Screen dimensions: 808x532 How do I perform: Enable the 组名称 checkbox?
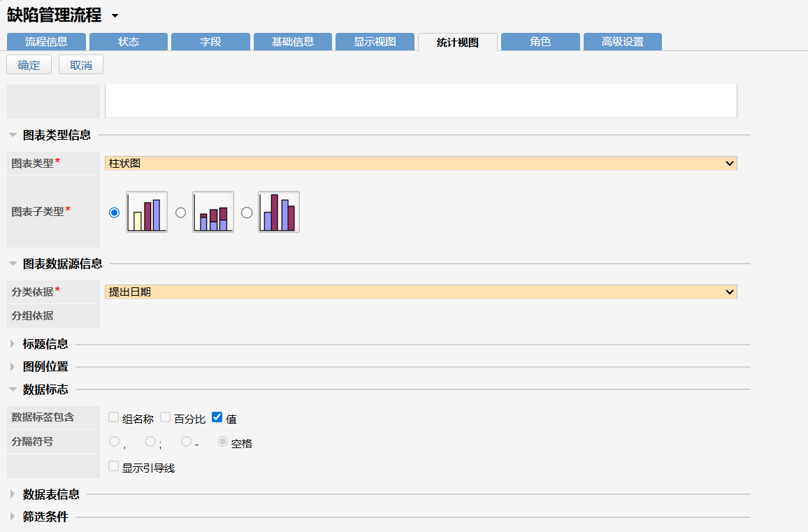pyautogui.click(x=113, y=417)
